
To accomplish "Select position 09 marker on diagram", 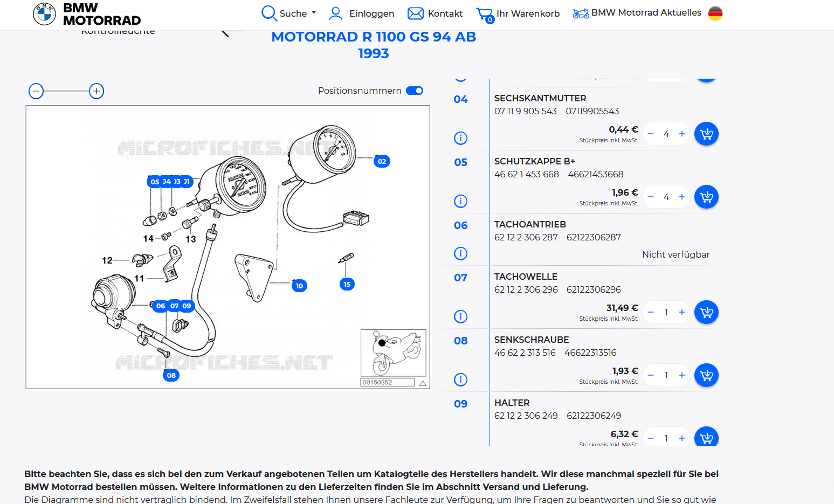I will pos(187,306).
